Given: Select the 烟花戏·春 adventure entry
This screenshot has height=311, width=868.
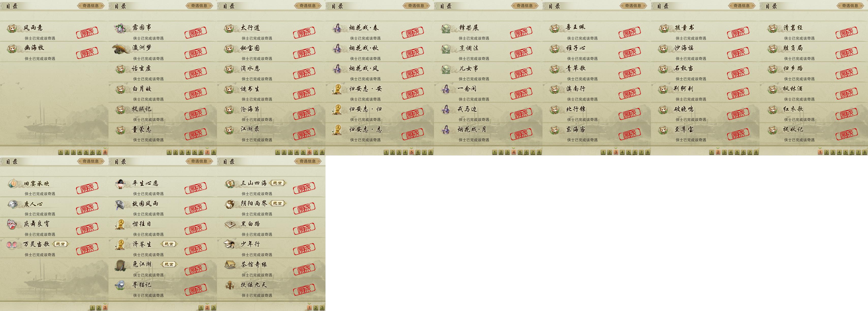Looking at the screenshot, I should tap(380, 31).
